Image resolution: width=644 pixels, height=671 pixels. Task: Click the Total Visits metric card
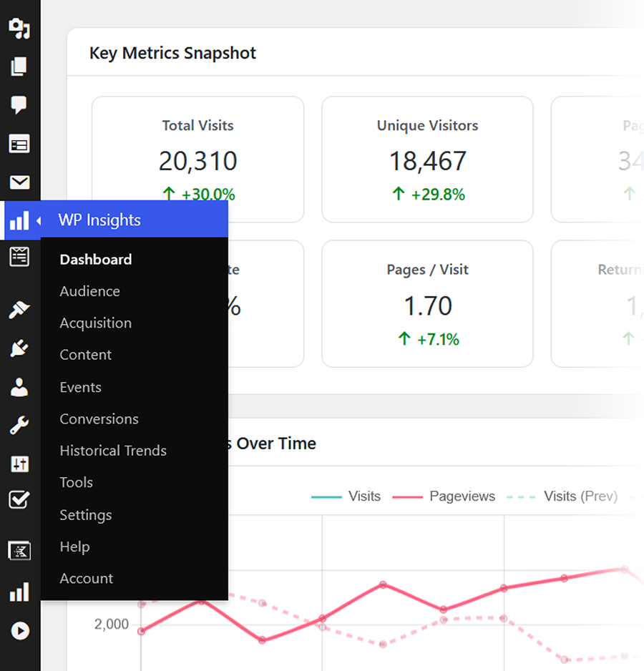[x=197, y=160]
